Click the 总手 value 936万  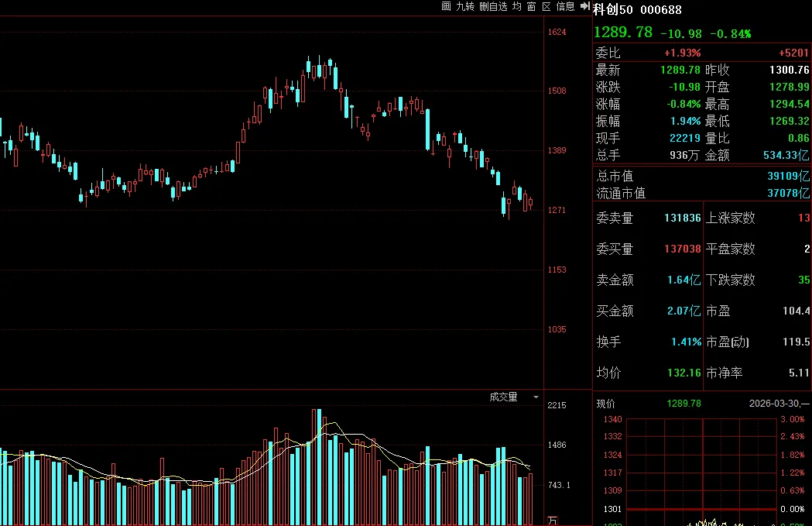684,156
